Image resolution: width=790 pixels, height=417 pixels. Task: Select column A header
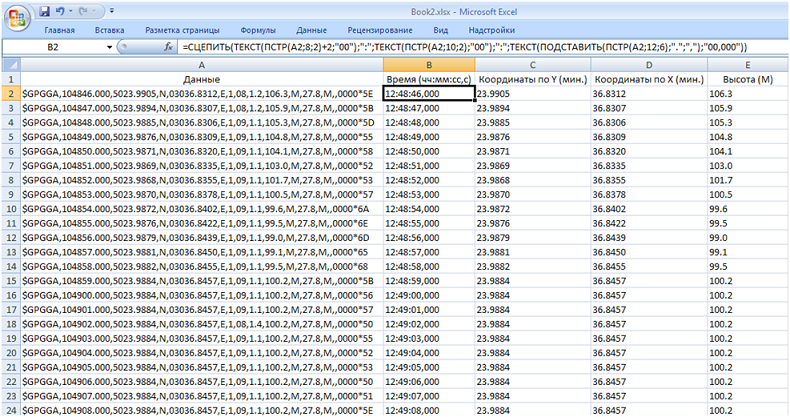[202, 65]
